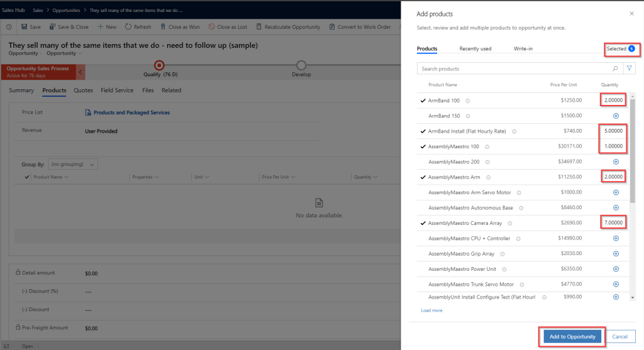Click plus icon for AssemblyMaestro Grip Array
The width and height of the screenshot is (644, 350).
[x=616, y=254]
